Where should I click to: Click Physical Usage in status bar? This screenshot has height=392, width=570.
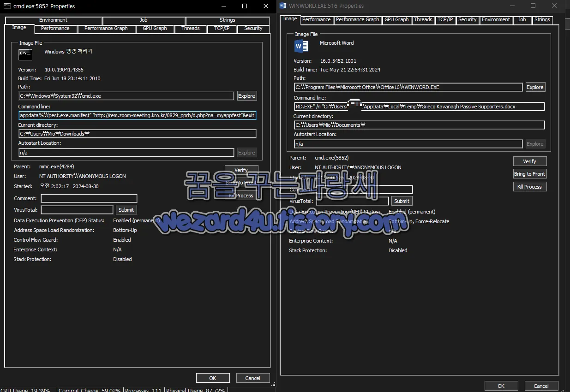click(x=196, y=390)
